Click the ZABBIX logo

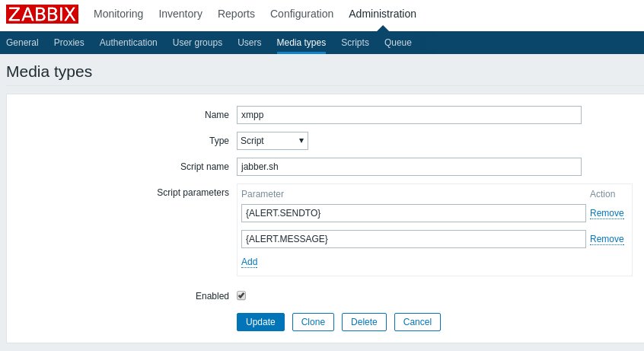pyautogui.click(x=43, y=14)
